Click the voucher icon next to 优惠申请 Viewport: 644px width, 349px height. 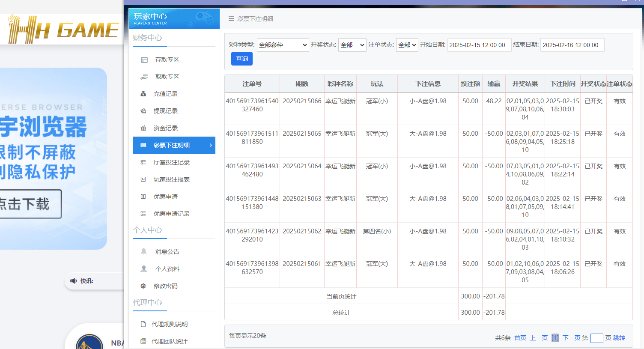(144, 197)
